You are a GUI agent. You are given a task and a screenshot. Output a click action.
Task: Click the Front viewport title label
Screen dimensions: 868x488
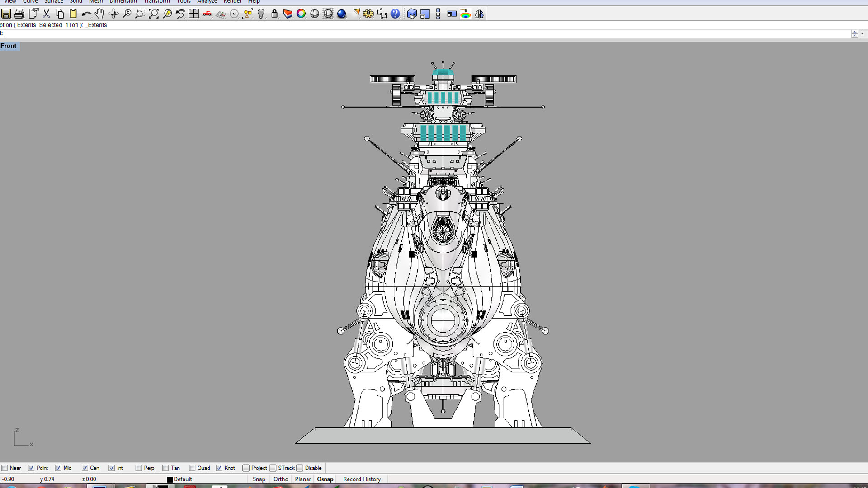pos(9,46)
